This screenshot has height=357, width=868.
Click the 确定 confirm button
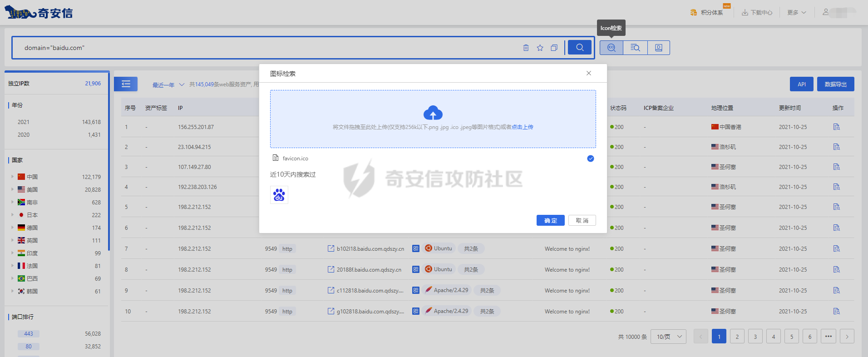550,220
